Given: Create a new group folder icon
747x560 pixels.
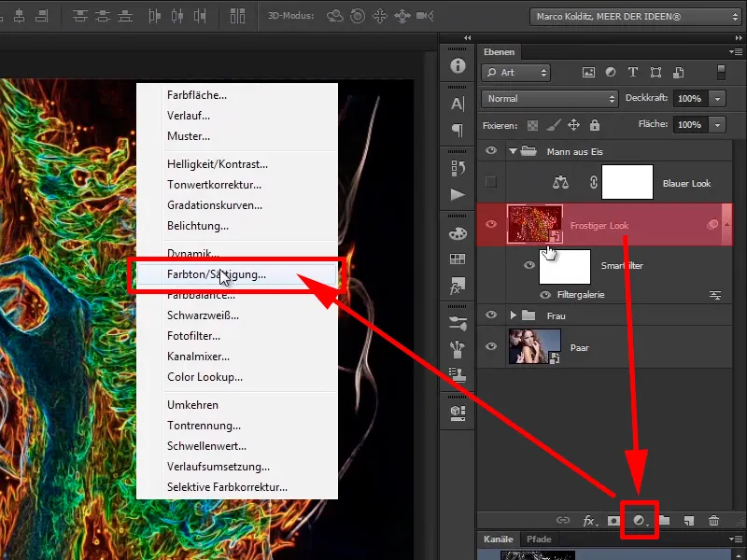Looking at the screenshot, I should pyautogui.click(x=664, y=520).
